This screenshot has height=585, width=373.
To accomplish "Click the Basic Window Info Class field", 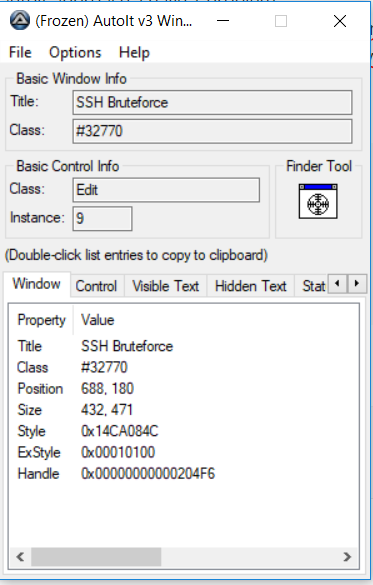I will [212, 131].
